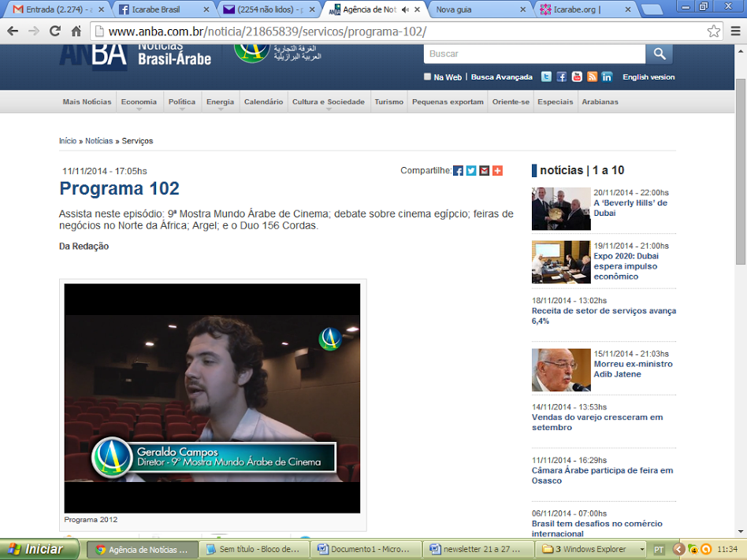Close the Icarabe Brasil tab
The image size is (747, 560).
pyautogui.click(x=206, y=9)
